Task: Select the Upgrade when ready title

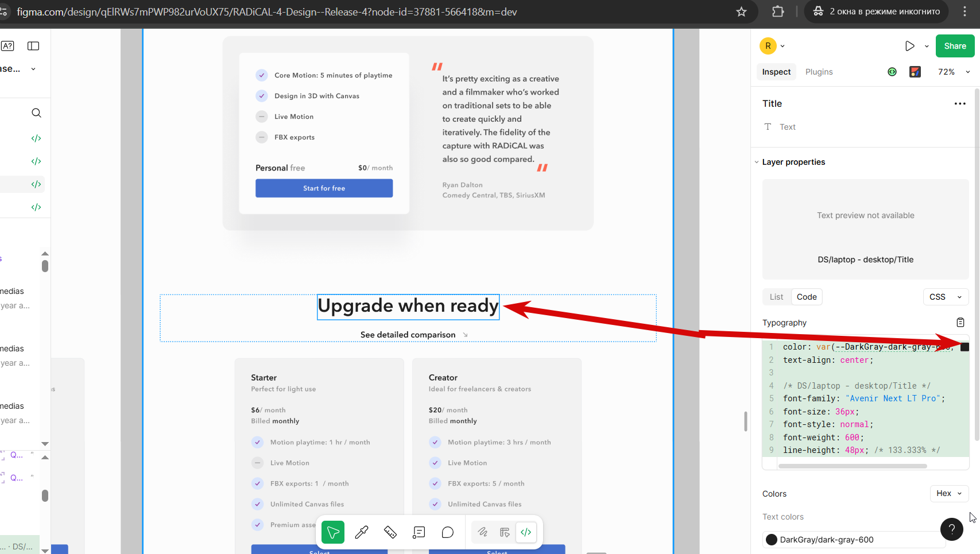Action: coord(408,307)
